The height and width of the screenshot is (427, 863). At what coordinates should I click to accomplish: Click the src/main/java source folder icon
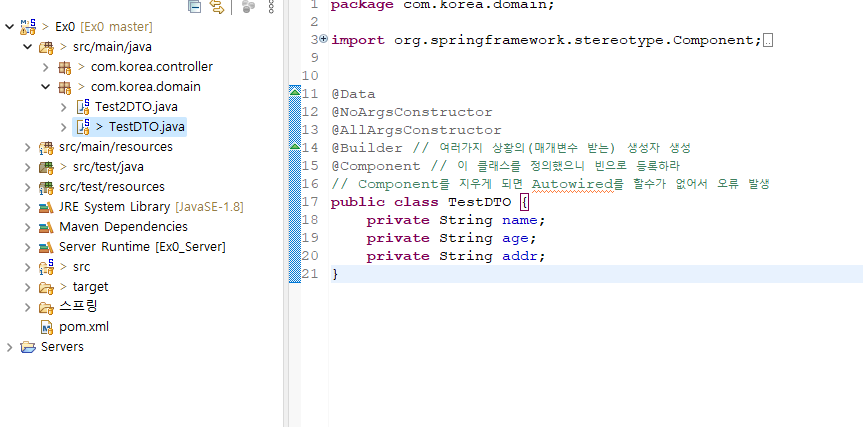(46, 47)
